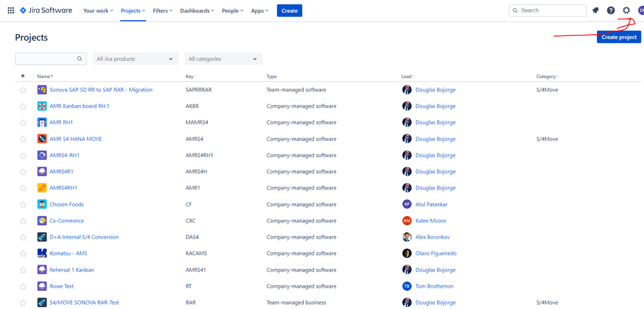Click the Create button
644x309 pixels.
(x=289, y=11)
